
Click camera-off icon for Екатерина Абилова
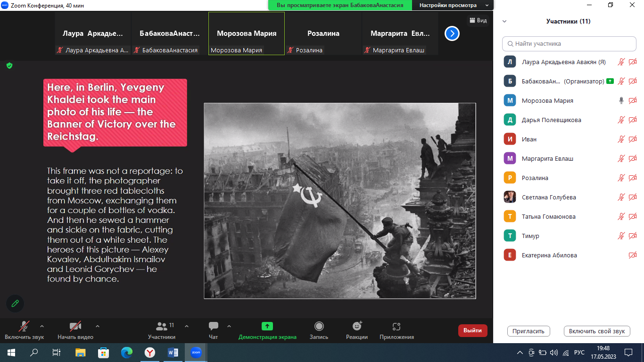633,255
